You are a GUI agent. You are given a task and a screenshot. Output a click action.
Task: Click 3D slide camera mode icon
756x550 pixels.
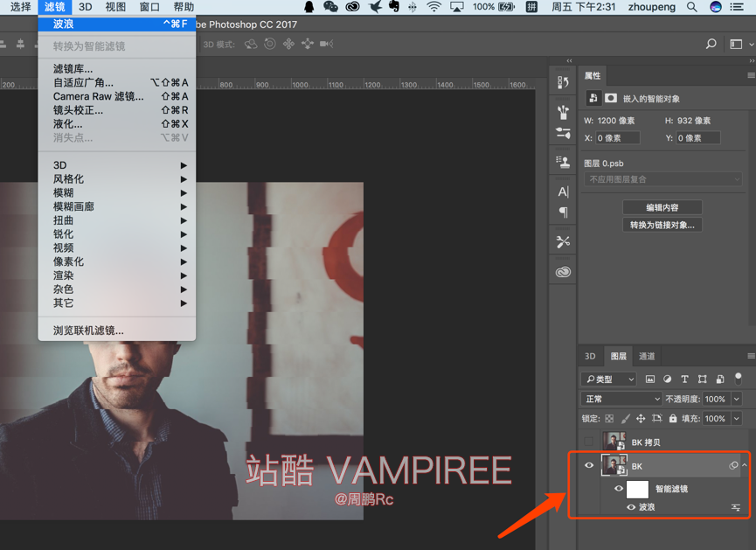pos(308,44)
